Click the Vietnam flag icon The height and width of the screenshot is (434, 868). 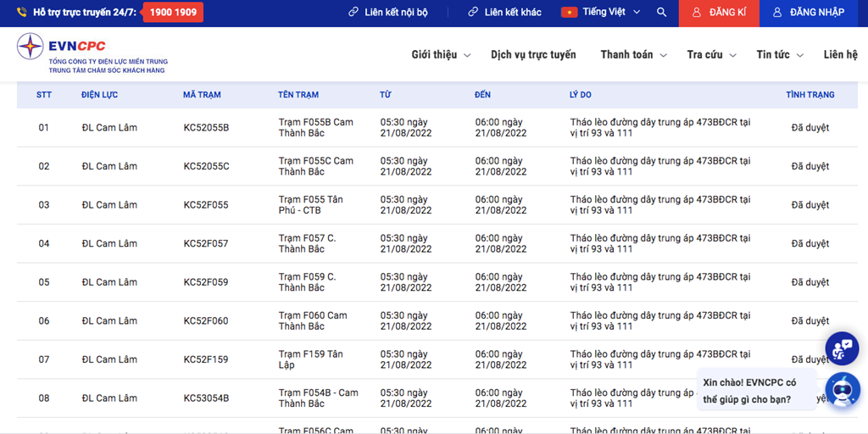[569, 13]
